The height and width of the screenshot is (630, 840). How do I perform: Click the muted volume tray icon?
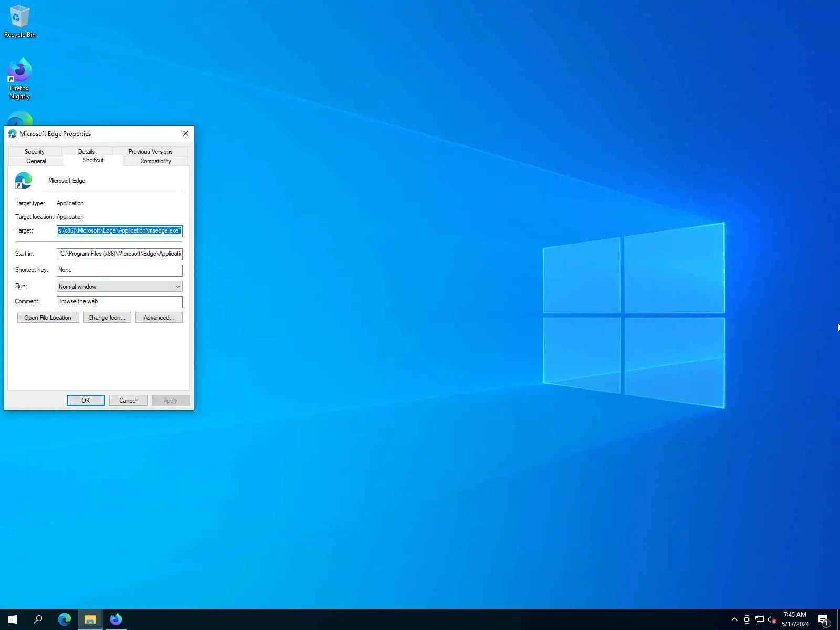[x=772, y=619]
